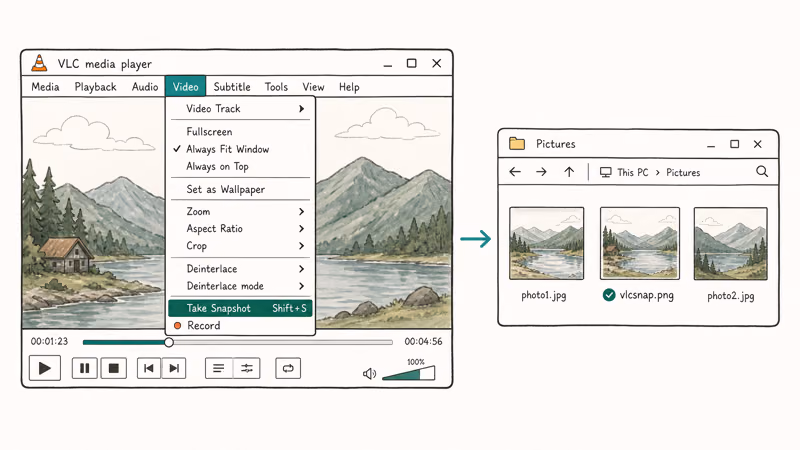Image resolution: width=800 pixels, height=450 pixels.
Task: Select the photo1.jpg thumbnail
Action: tap(546, 243)
